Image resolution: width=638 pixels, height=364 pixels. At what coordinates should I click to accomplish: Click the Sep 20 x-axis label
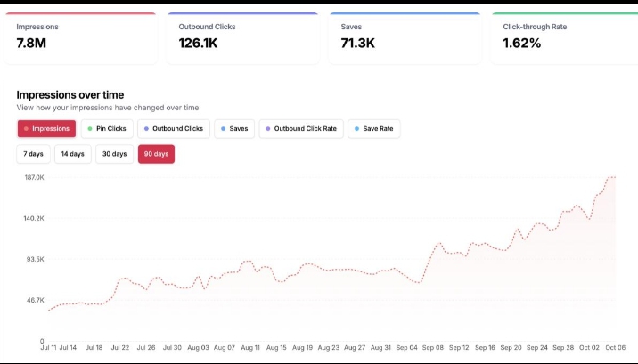[511, 348]
